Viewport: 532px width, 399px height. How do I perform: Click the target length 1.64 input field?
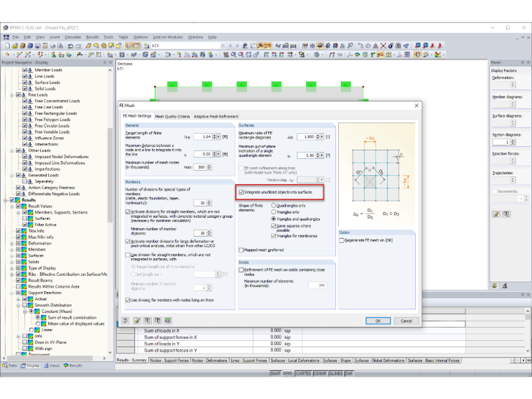click(203, 137)
